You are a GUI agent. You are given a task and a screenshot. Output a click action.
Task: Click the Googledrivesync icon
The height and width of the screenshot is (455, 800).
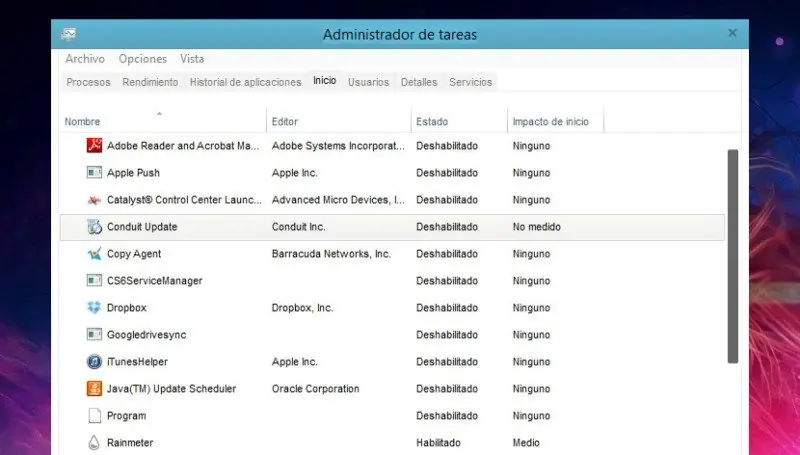[x=94, y=335]
